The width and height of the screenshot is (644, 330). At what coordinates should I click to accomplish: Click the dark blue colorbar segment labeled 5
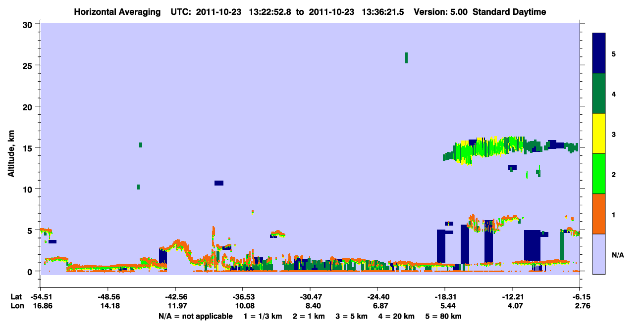click(x=599, y=53)
